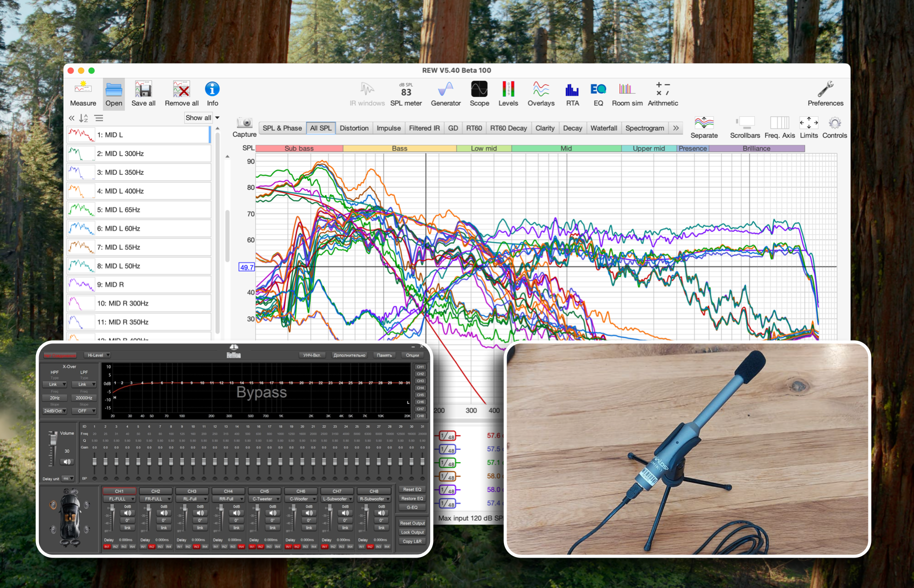Screen dimensions: 914x588
Task: Sort the measurements list alphabetically
Action: tap(83, 118)
